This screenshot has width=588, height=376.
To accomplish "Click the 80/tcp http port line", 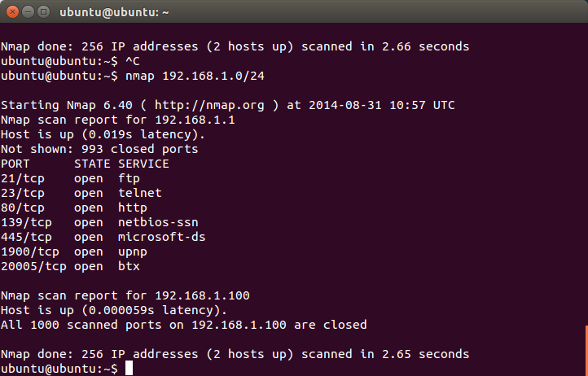I will [74, 208].
